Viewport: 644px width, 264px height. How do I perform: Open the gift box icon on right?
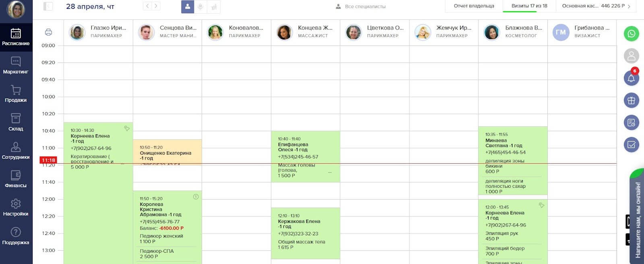tap(631, 100)
